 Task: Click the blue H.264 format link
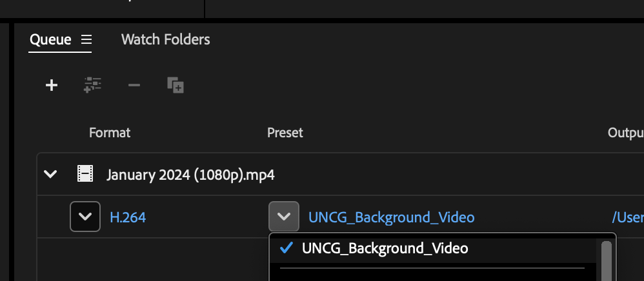[x=128, y=218]
